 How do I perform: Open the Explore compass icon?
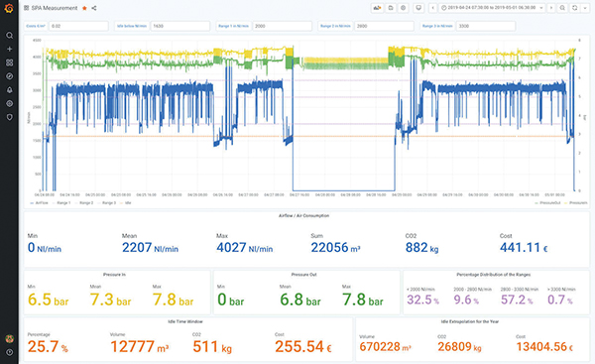tap(10, 76)
